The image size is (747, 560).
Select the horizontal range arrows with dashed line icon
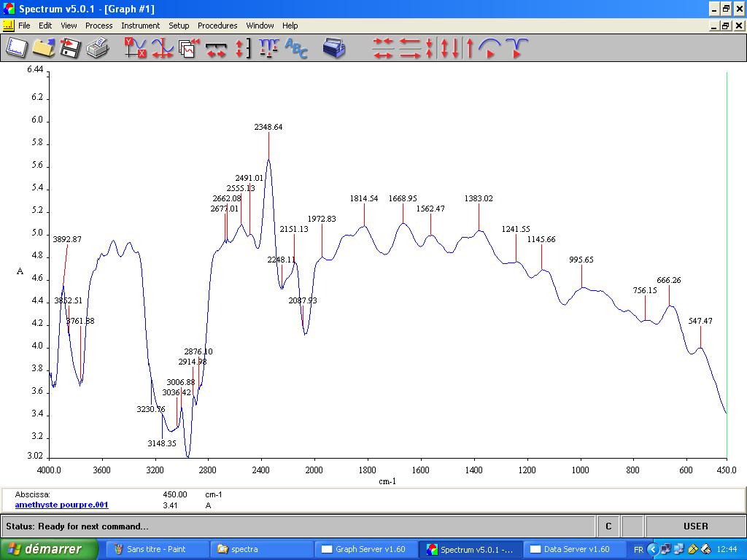point(216,48)
